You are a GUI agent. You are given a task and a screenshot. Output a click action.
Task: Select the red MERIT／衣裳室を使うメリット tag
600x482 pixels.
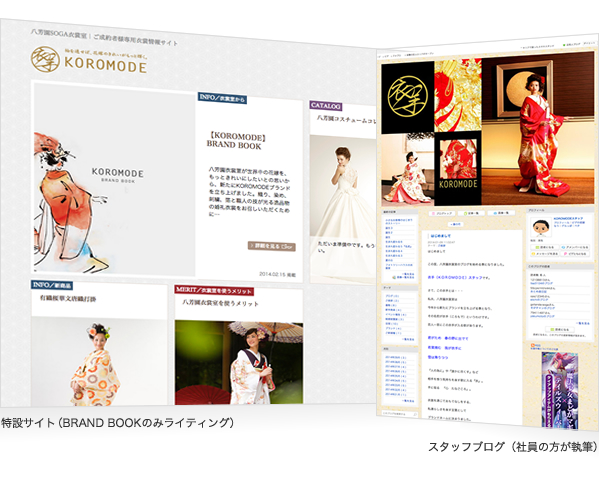tap(214, 290)
